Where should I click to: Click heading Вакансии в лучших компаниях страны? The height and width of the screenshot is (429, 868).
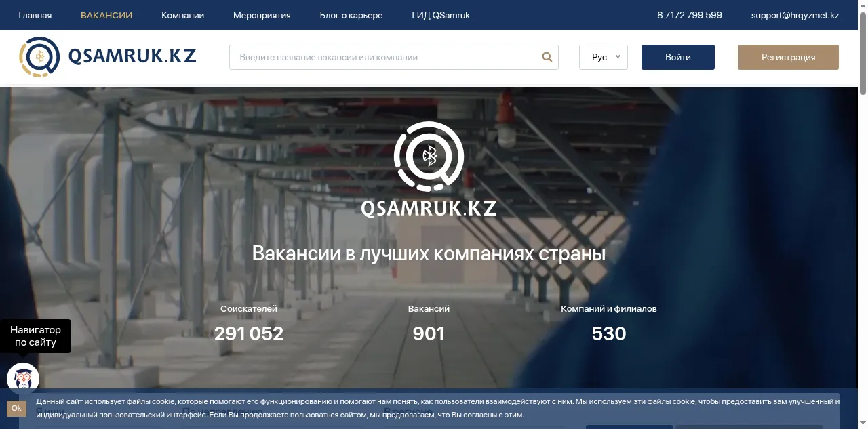tap(429, 254)
